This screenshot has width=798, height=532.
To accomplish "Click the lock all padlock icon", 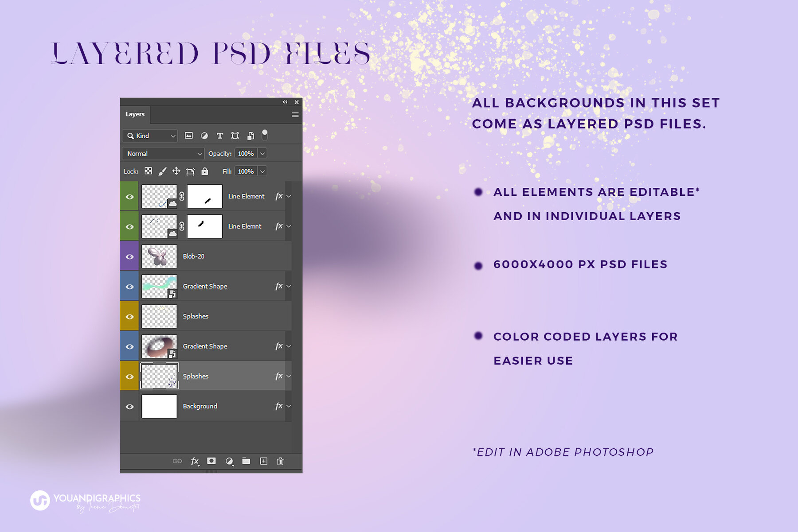I will coord(204,171).
